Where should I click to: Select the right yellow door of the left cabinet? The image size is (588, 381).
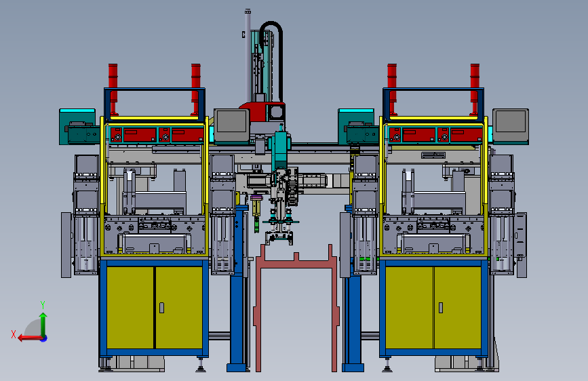[x=179, y=308]
